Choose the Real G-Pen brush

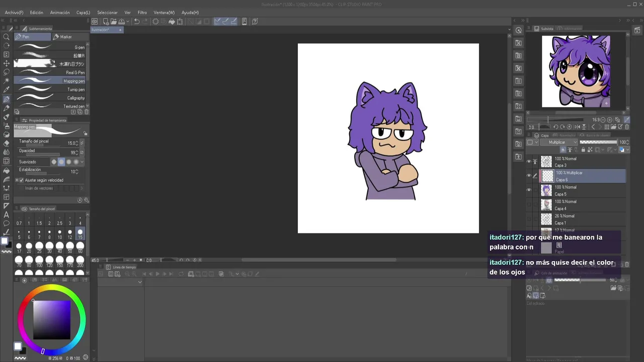coord(50,72)
